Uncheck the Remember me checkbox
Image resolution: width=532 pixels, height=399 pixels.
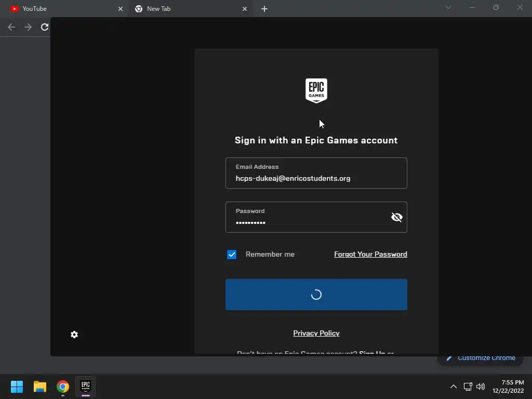click(x=232, y=255)
